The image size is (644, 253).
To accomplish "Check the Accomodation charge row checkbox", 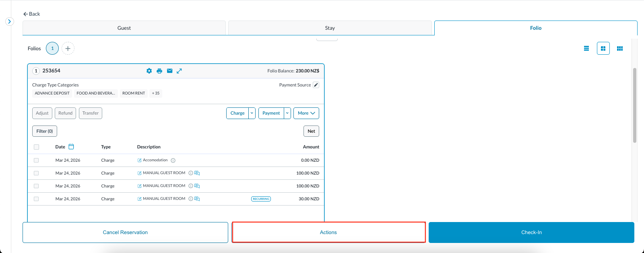I will coord(36,160).
